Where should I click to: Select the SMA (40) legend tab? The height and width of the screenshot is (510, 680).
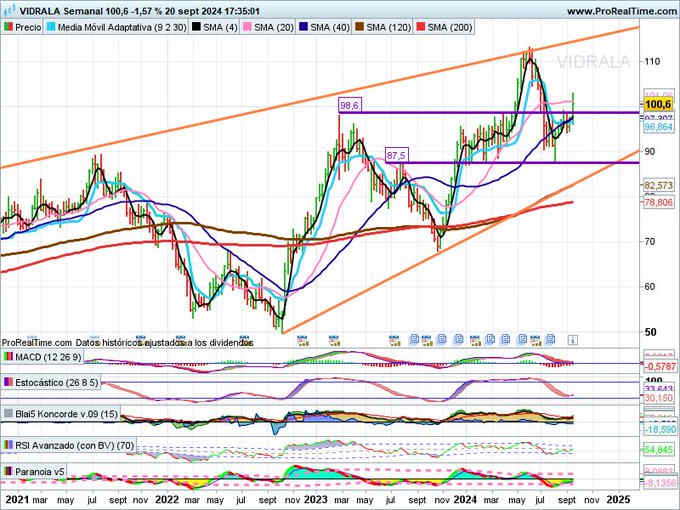tap(324, 27)
